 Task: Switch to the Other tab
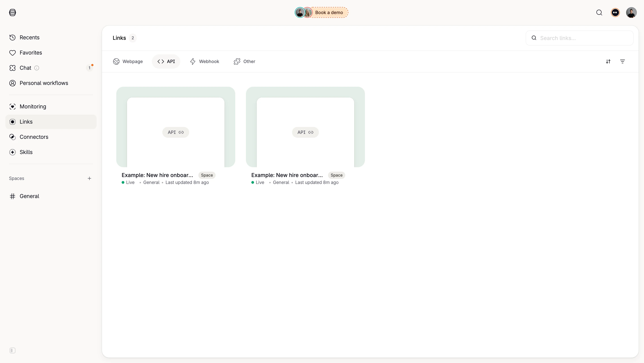244,61
